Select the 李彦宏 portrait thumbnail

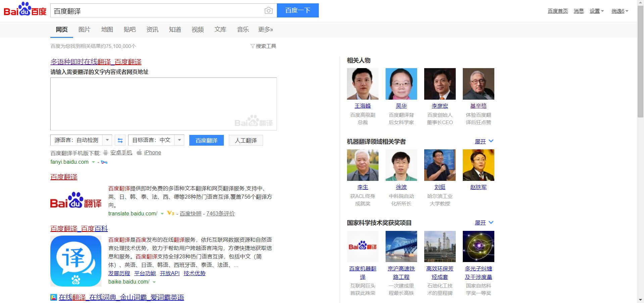click(440, 84)
